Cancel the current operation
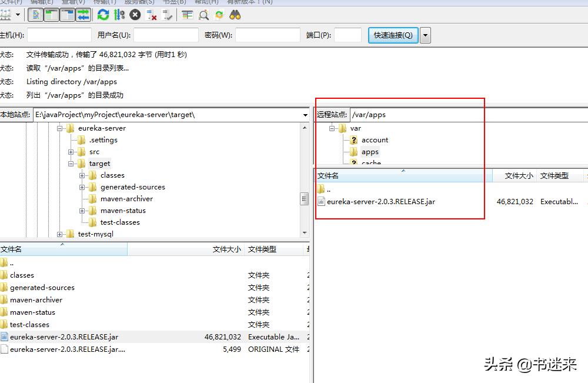 click(x=135, y=15)
